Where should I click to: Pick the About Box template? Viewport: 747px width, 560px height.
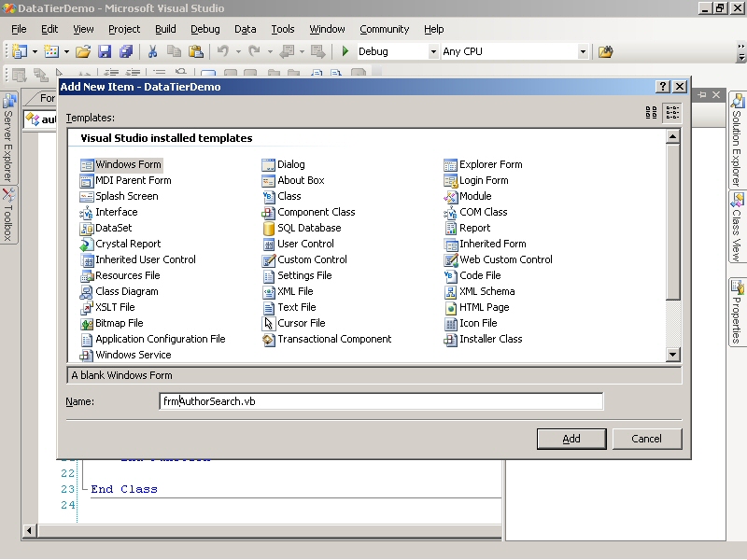293,180
